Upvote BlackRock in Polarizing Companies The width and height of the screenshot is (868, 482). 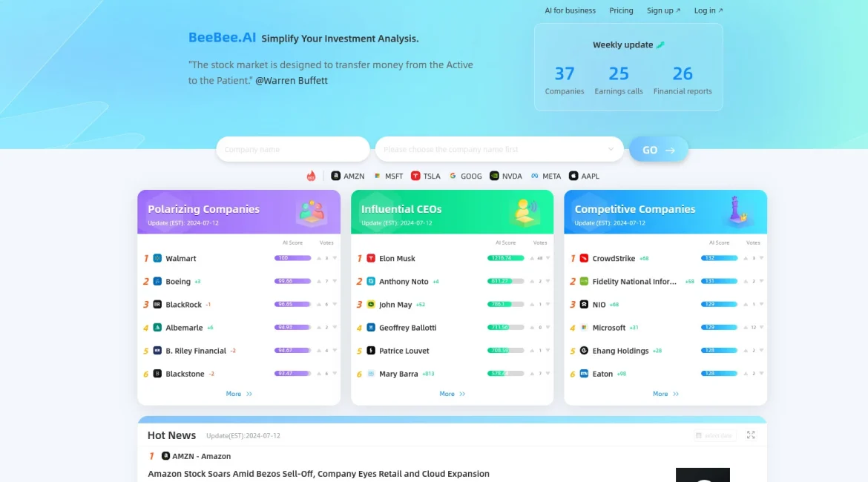click(x=319, y=304)
